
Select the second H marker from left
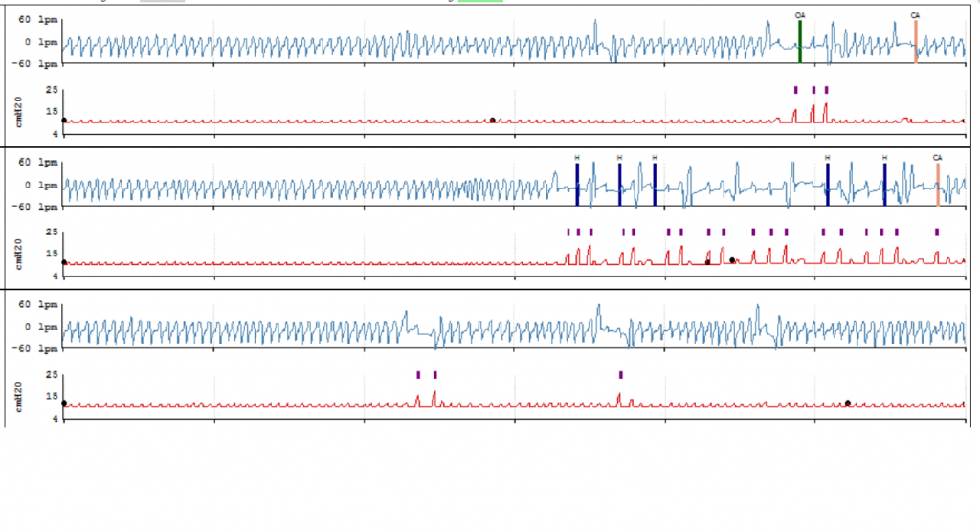click(x=619, y=183)
